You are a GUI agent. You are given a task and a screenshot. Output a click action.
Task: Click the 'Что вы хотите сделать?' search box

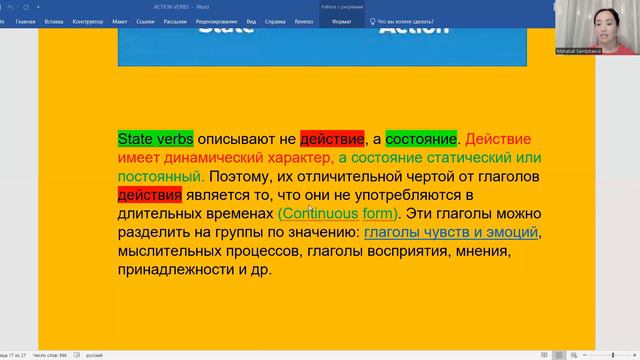click(405, 22)
